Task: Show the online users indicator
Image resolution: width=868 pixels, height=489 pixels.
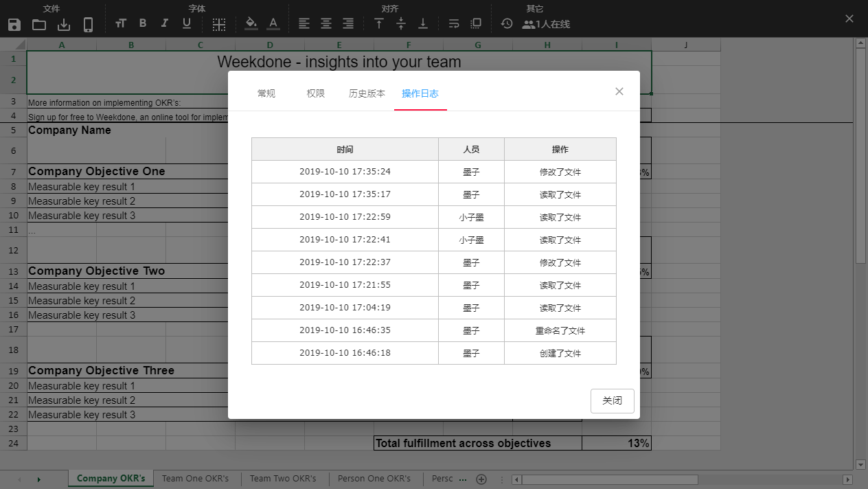Action: pos(546,24)
